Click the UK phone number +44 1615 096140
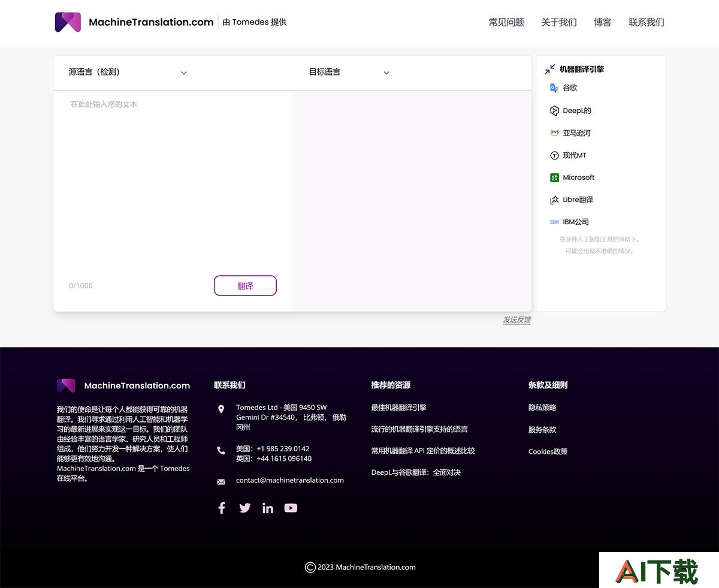Screen dimensions: 719x588 (x=284, y=459)
